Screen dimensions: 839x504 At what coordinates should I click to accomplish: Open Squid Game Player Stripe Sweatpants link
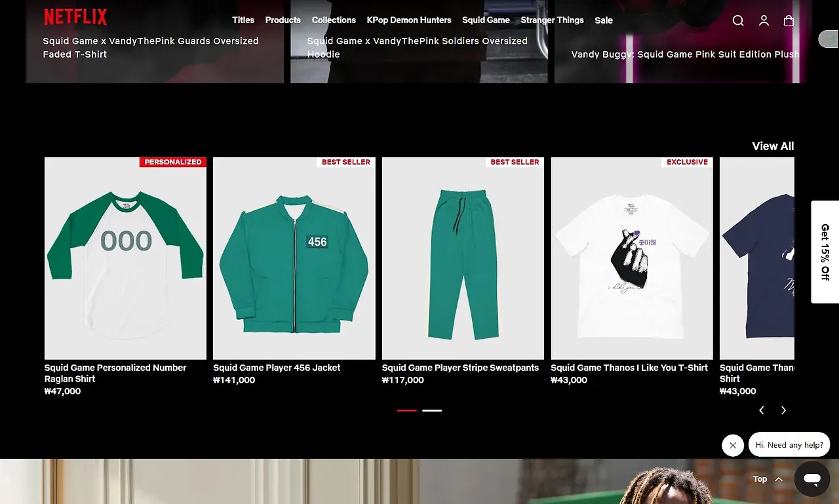pos(460,368)
